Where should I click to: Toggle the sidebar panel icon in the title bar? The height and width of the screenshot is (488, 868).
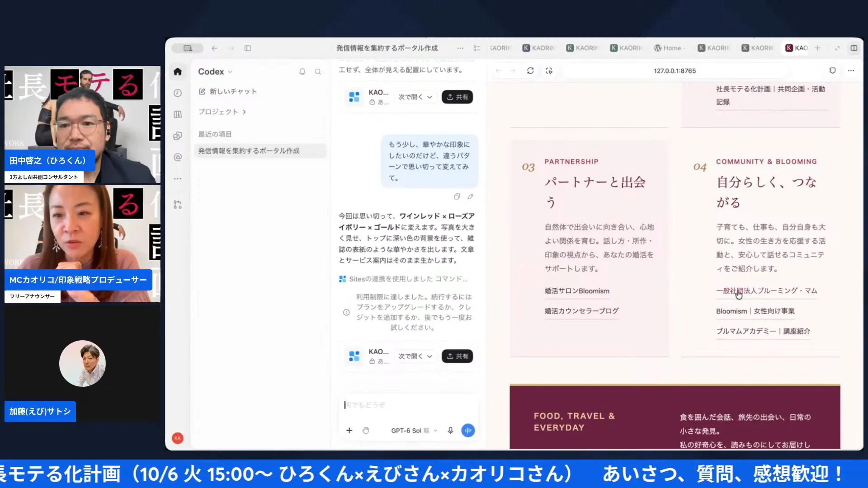pos(248,48)
